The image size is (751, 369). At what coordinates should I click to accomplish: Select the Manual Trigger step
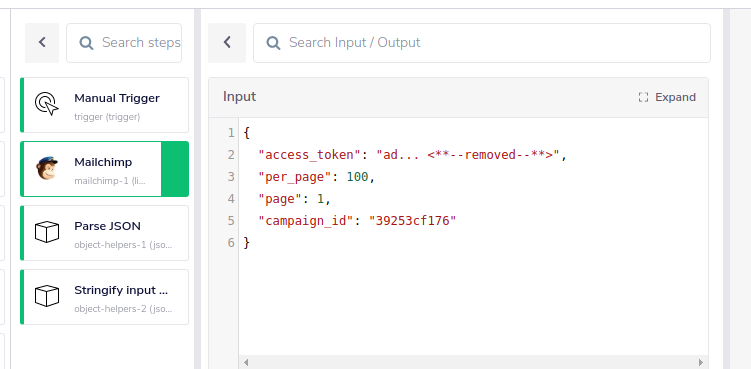[x=104, y=105]
